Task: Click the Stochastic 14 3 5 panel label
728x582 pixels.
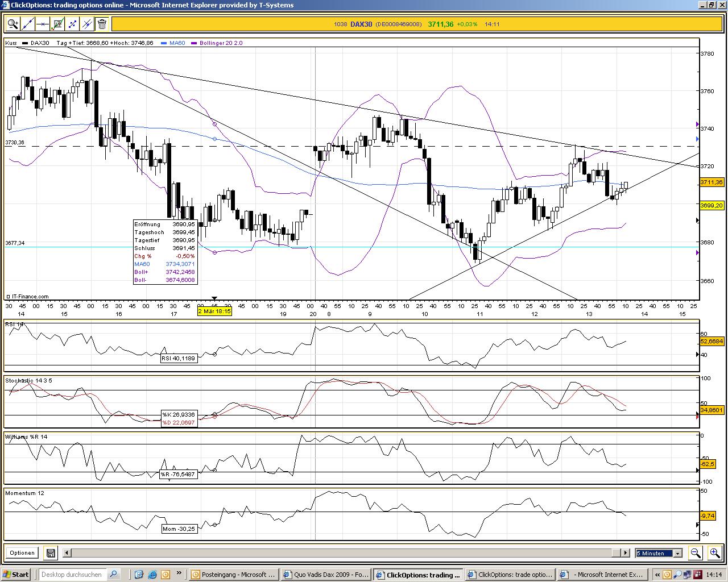Action: [28, 380]
